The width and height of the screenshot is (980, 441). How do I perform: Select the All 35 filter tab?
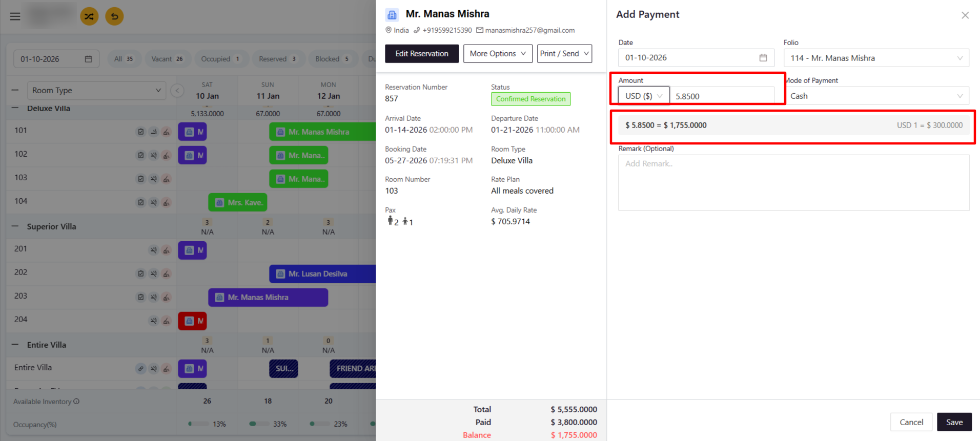coord(124,59)
